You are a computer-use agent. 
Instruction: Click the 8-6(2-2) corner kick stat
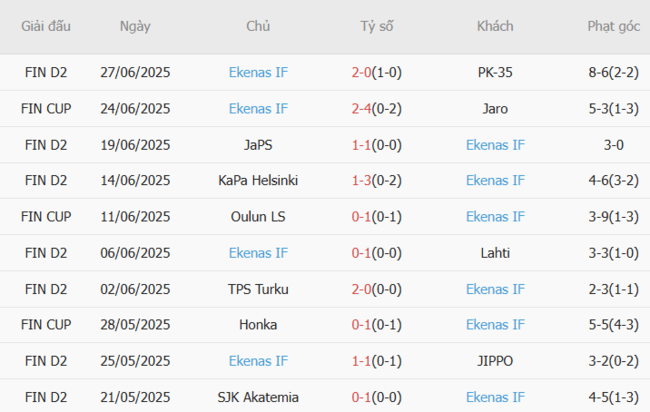point(614,72)
